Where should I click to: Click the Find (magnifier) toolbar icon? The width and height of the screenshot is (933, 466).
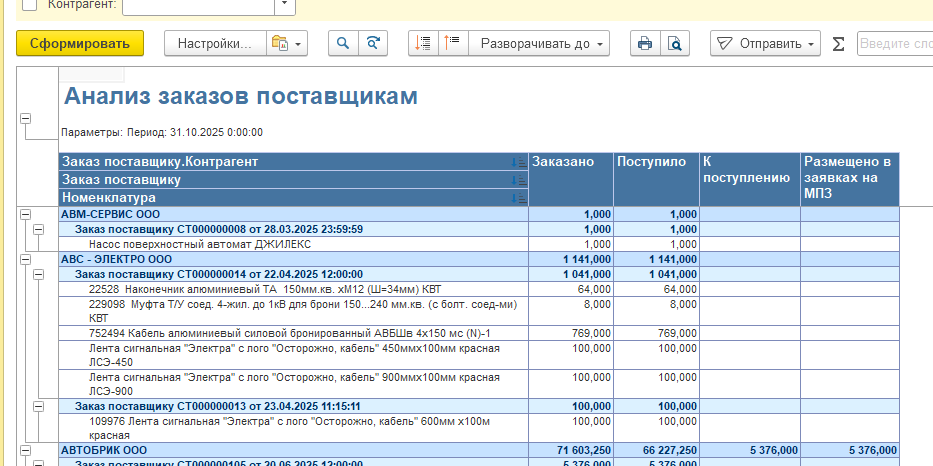343,44
